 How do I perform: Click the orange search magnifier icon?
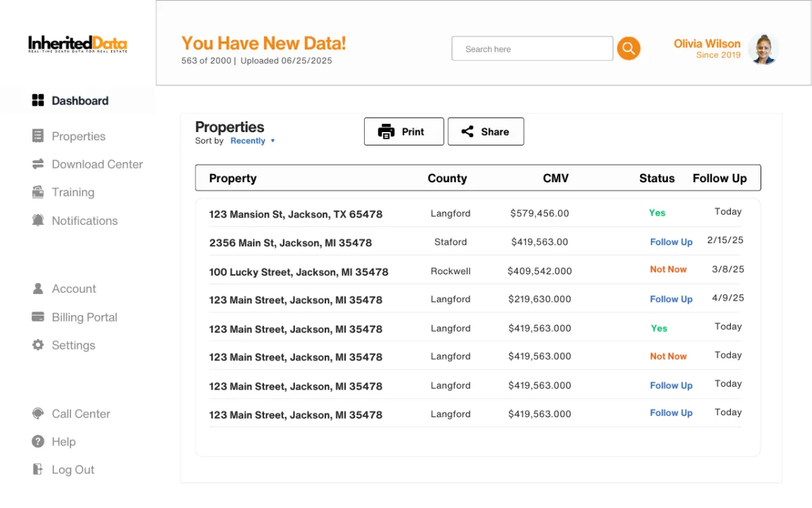point(629,48)
